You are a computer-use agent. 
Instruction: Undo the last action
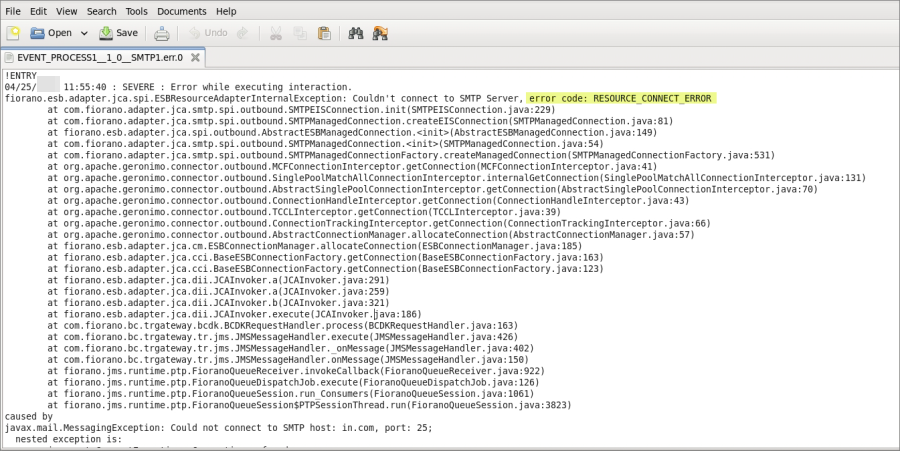[206, 33]
